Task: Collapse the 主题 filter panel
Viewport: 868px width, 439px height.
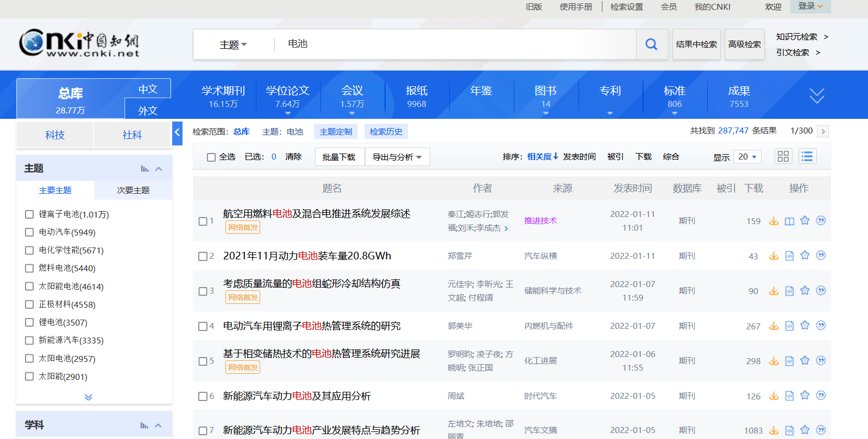Action: [159, 169]
